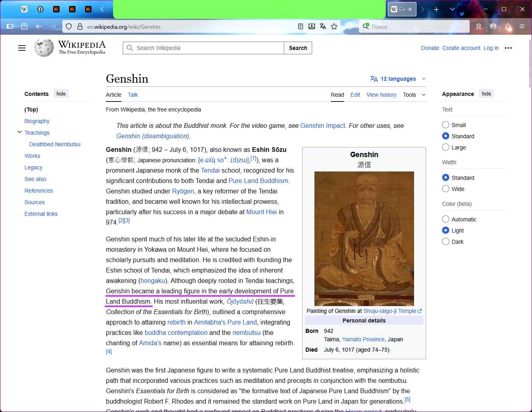The height and width of the screenshot is (412, 532).
Task: Select the Read view tab
Action: pos(337,95)
